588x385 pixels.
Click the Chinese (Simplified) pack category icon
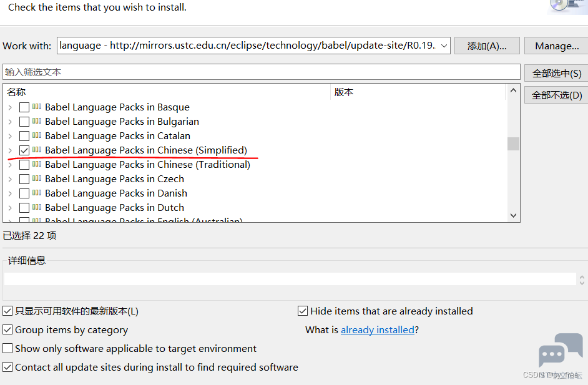[37, 150]
